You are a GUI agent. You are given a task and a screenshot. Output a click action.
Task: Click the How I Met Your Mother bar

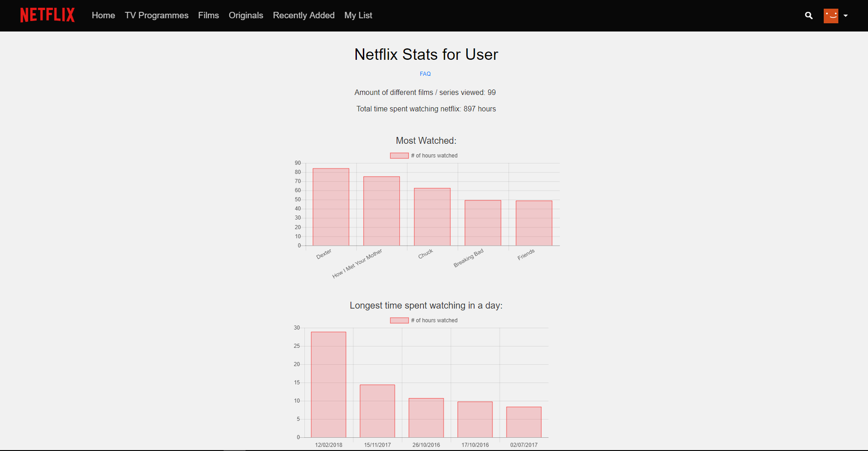382,211
